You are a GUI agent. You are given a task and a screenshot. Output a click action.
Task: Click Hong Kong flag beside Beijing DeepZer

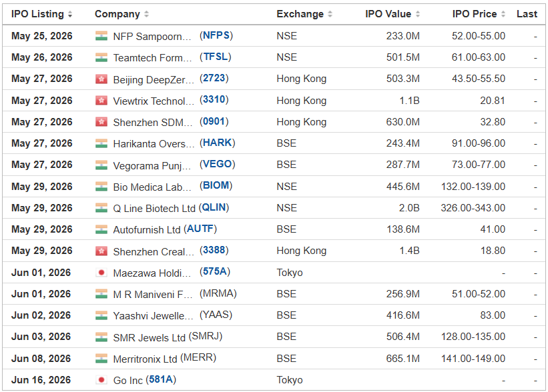click(x=101, y=79)
